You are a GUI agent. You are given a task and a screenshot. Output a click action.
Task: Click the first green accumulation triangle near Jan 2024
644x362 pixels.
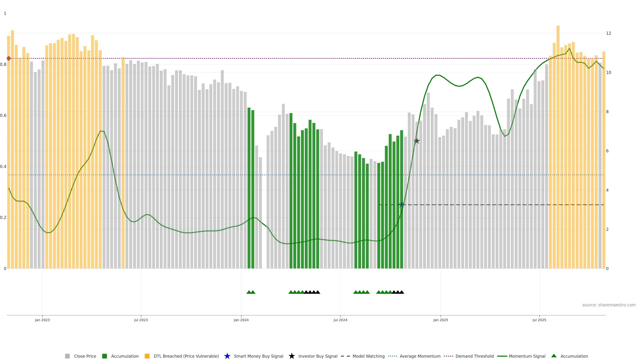pos(249,292)
